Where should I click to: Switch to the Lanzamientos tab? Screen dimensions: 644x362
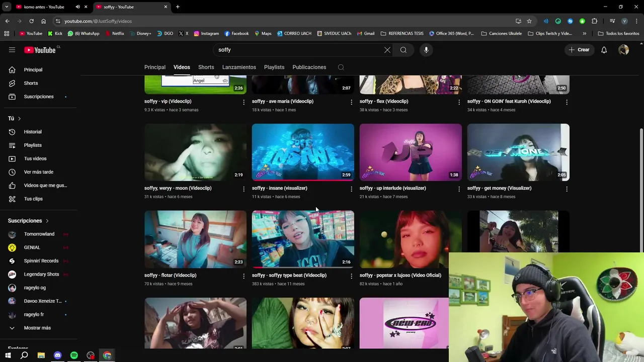[239, 67]
